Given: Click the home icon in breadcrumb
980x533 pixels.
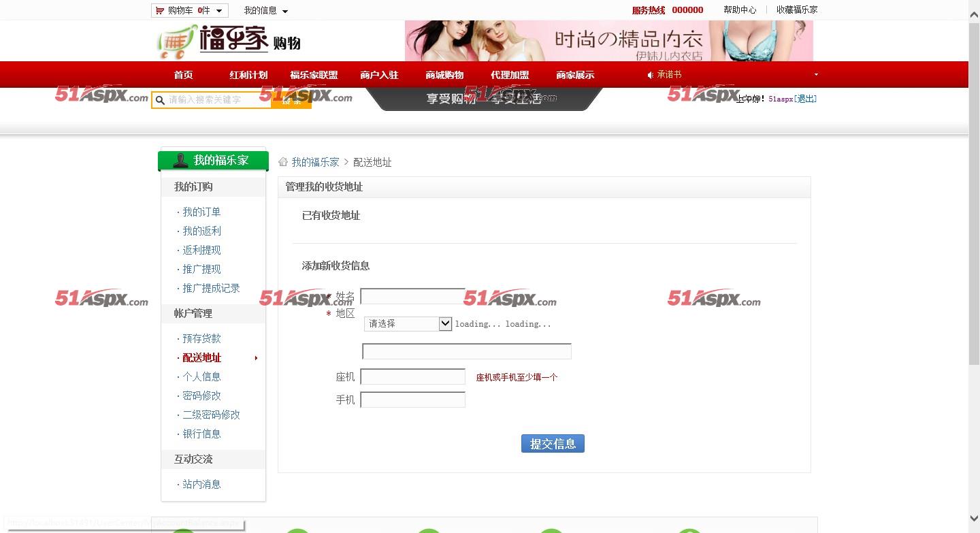Looking at the screenshot, I should tap(283, 162).
